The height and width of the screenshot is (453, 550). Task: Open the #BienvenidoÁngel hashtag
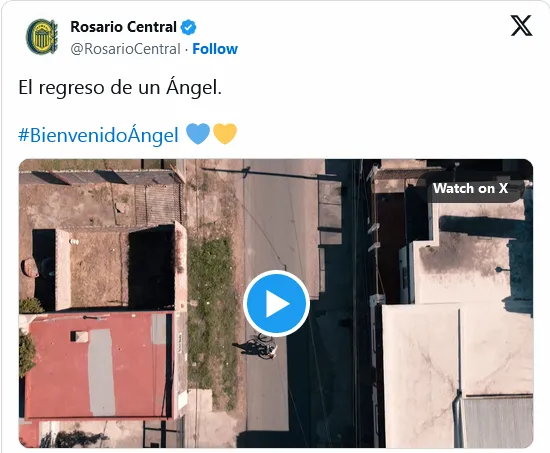click(x=99, y=135)
